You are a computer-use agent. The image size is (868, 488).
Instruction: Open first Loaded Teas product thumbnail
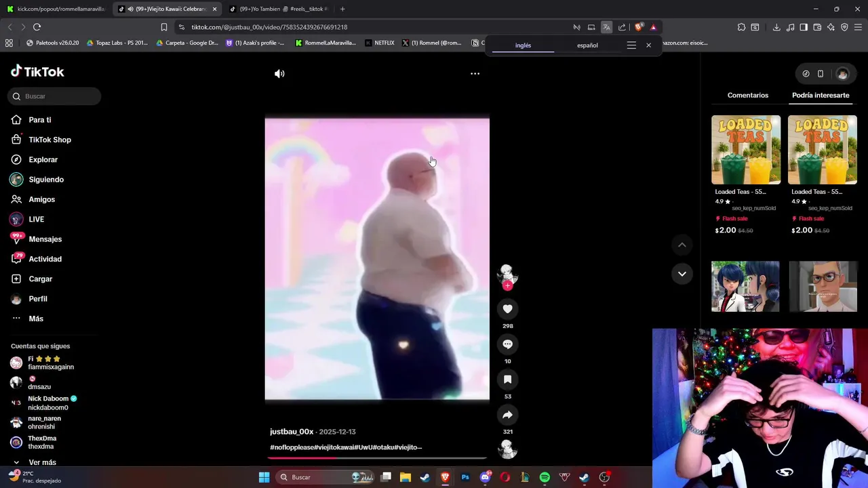click(x=746, y=150)
